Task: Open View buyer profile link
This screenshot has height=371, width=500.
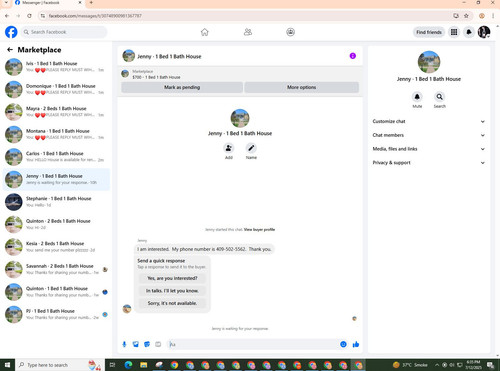Action: tap(259, 229)
